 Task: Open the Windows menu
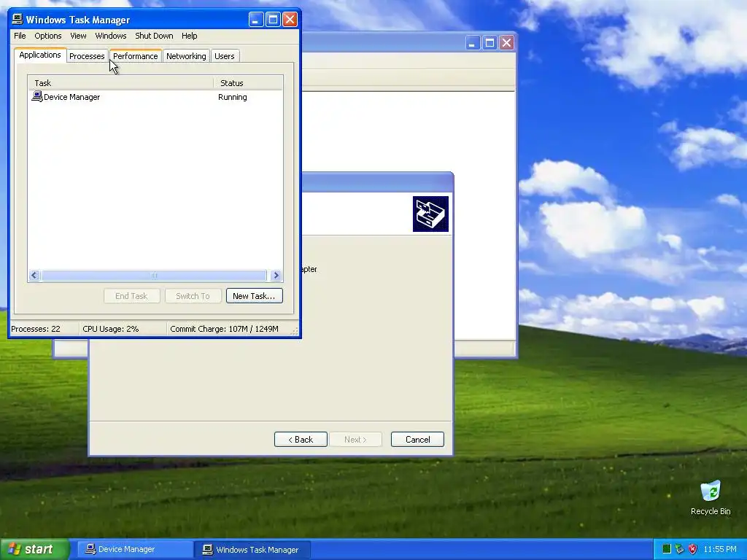coord(111,36)
